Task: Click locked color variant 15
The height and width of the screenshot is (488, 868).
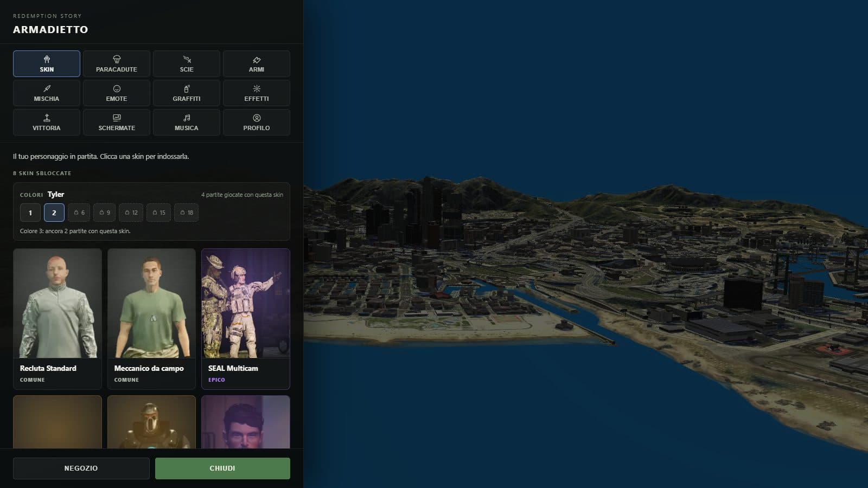Action: pyautogui.click(x=158, y=213)
